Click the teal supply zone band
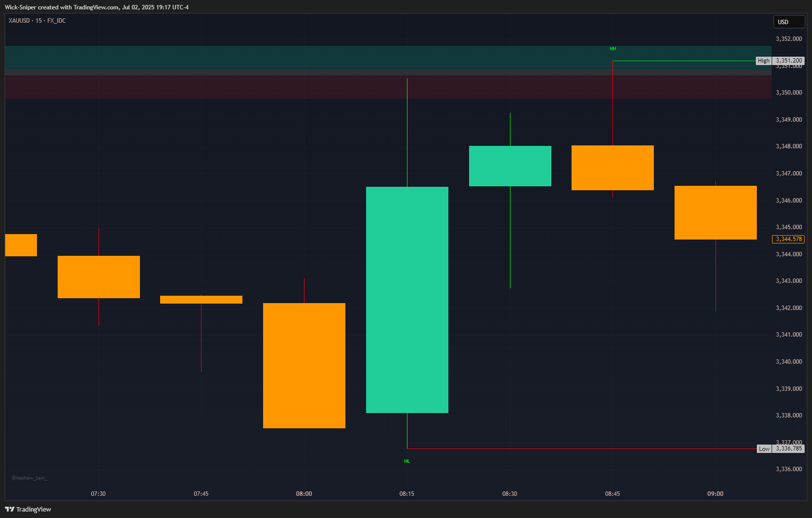Screen dimensions: 812x518 [x=388, y=58]
